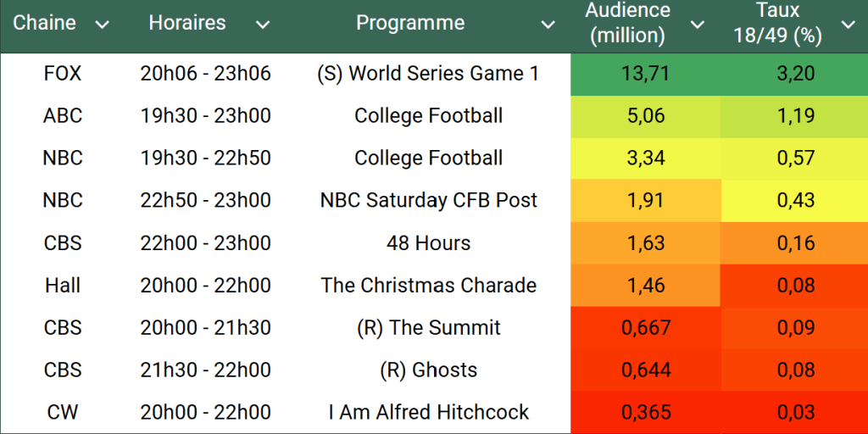868x434 pixels.
Task: Click the 3,20 rating value cell
Action: point(795,74)
